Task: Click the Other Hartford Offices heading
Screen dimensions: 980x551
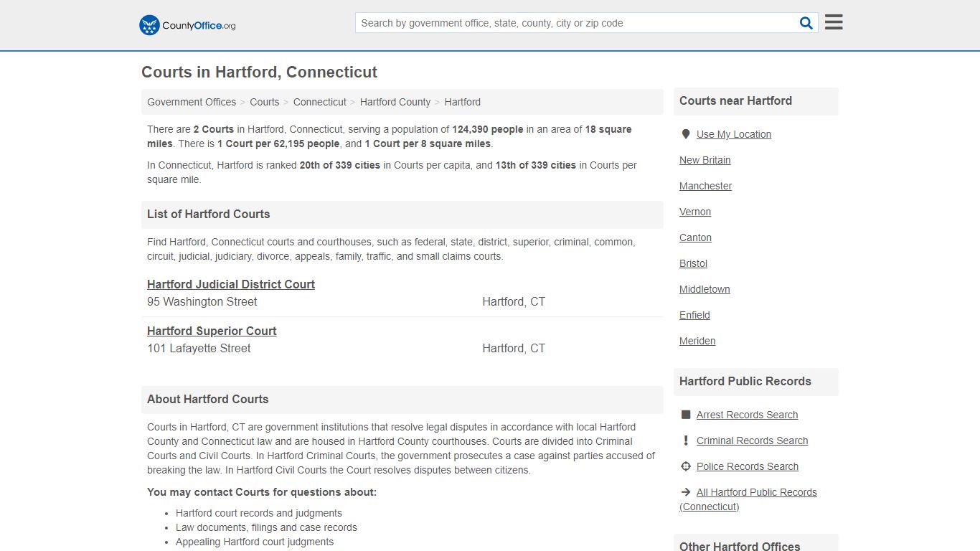Action: (740, 546)
